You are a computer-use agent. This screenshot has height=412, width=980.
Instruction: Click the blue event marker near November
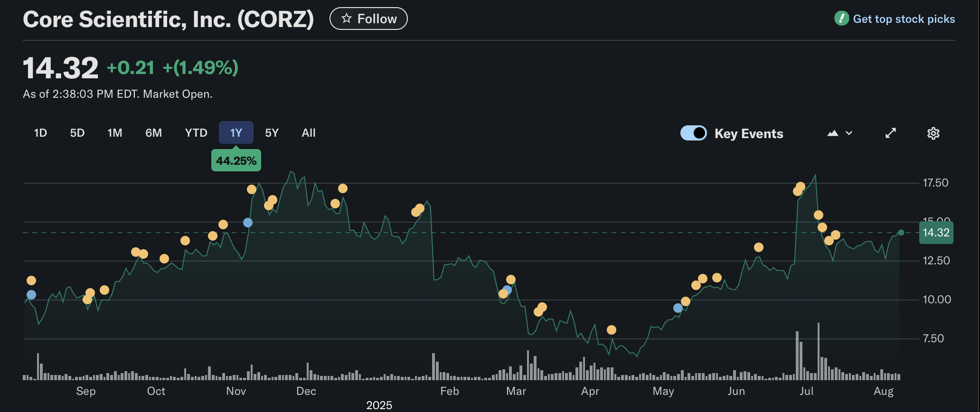coord(247,223)
